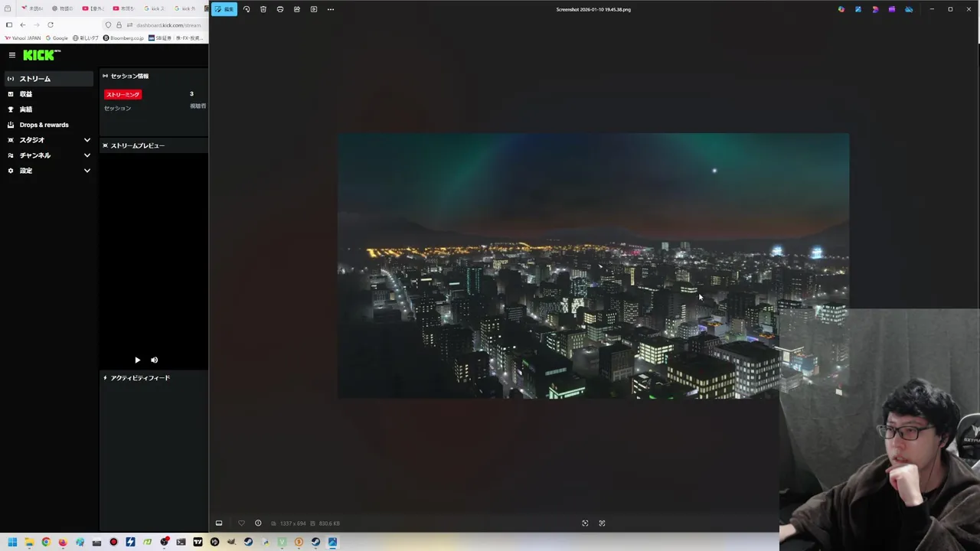Open Chrome from taskbar
The width and height of the screenshot is (980, 551).
click(46, 542)
